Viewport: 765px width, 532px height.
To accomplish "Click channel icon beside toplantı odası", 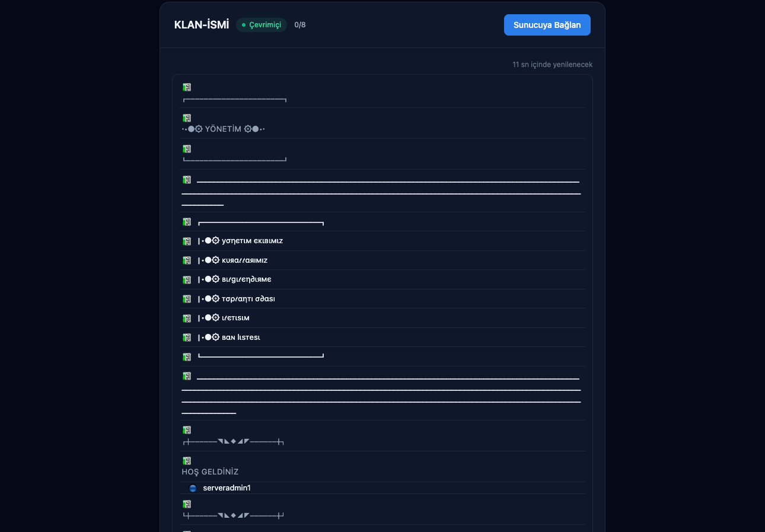I will pyautogui.click(x=187, y=299).
